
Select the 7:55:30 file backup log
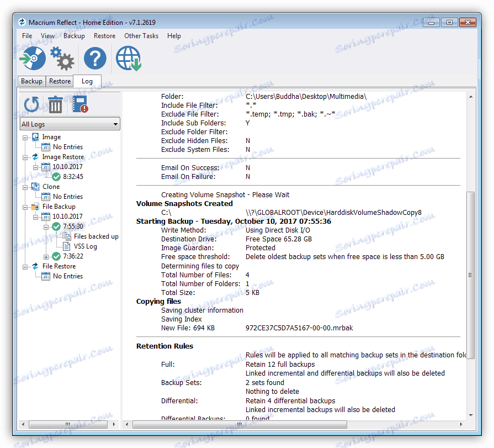pos(73,226)
